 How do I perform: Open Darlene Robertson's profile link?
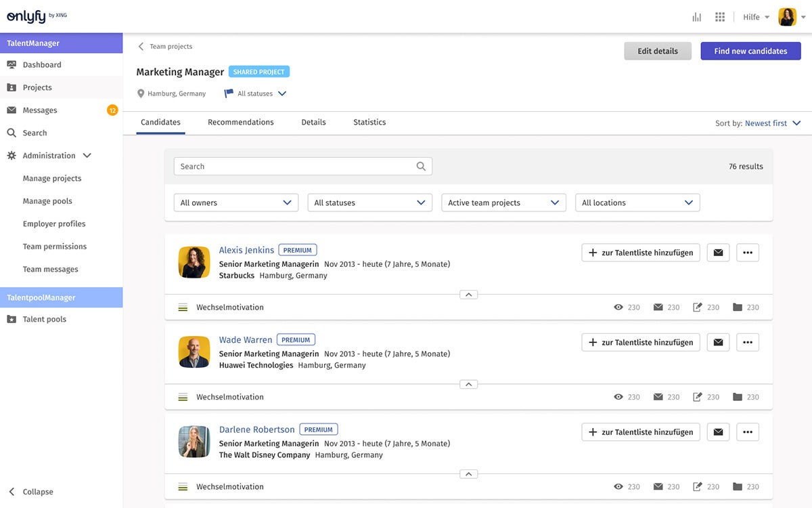pos(256,429)
